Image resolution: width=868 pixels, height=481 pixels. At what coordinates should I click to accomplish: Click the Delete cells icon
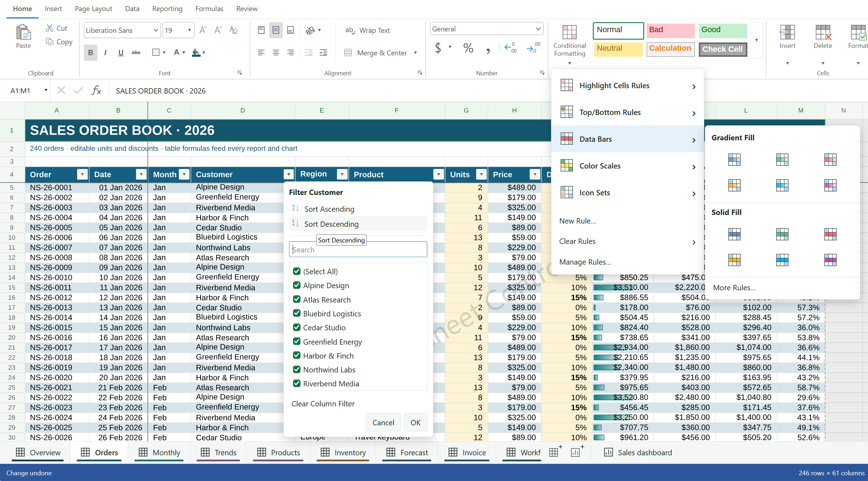(823, 33)
